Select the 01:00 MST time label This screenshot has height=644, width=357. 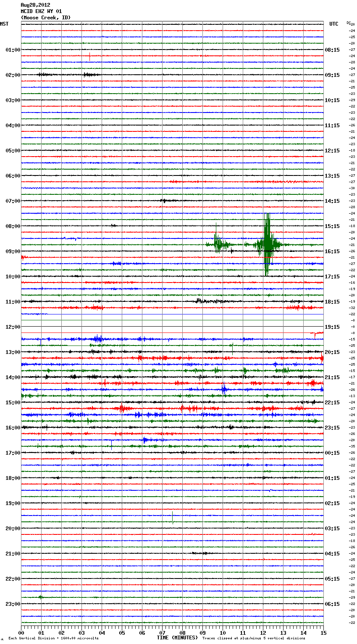(x=13, y=50)
